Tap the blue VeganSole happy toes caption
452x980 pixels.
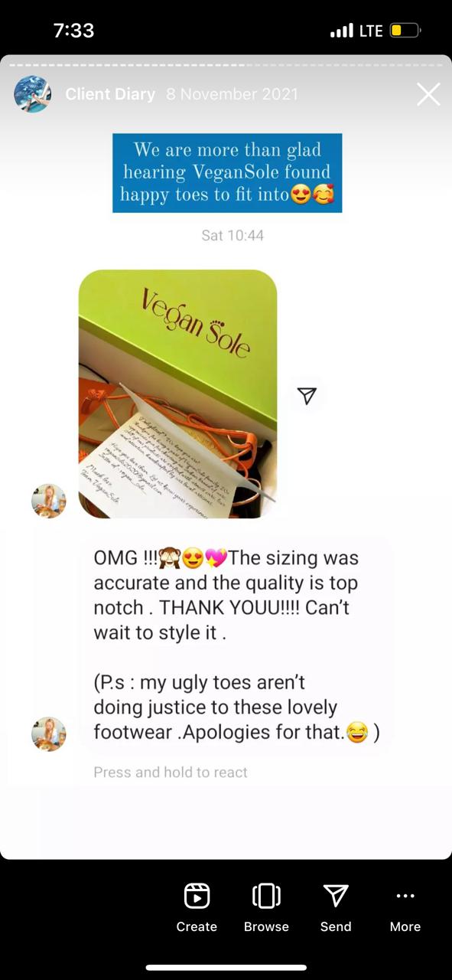[x=227, y=172]
